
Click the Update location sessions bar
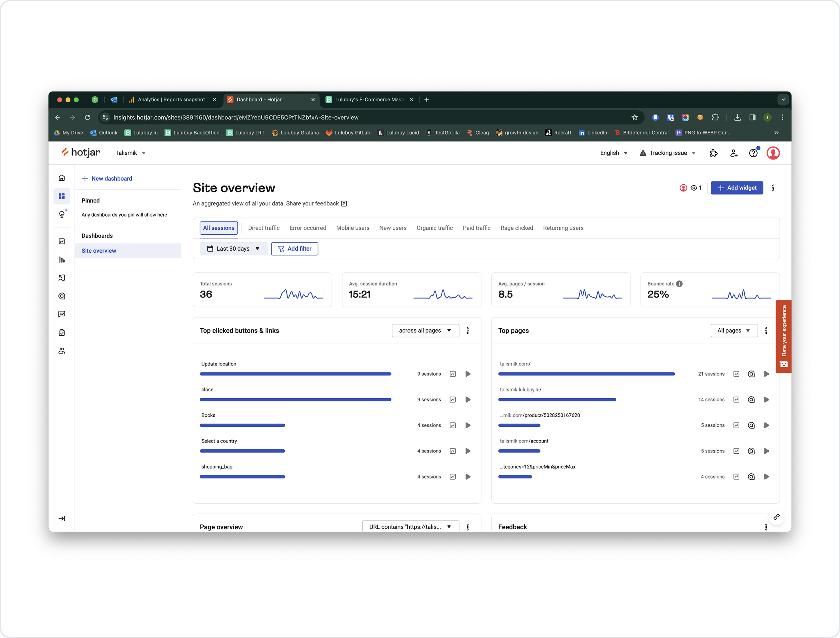[296, 374]
